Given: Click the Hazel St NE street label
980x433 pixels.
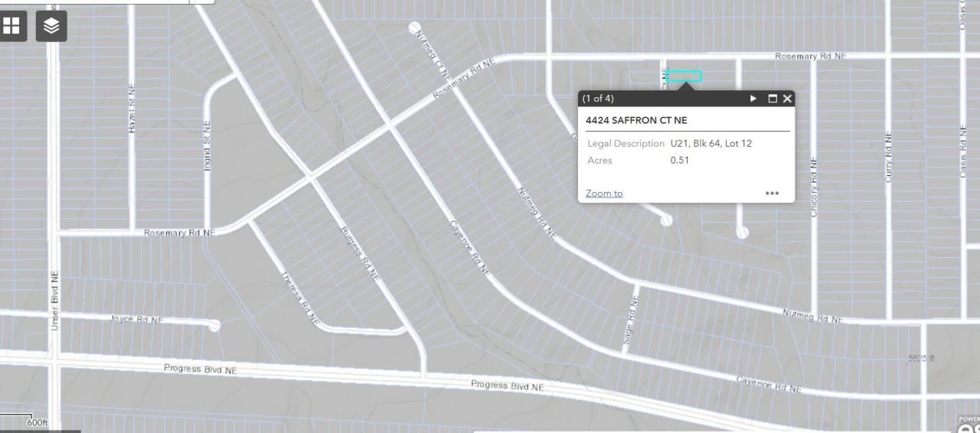Looking at the screenshot, I should 132,109.
